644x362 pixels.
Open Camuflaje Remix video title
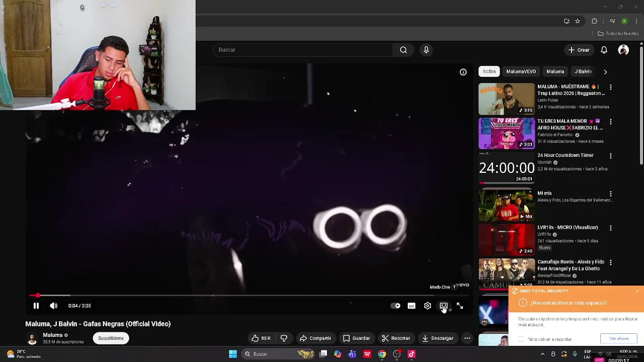571,265
